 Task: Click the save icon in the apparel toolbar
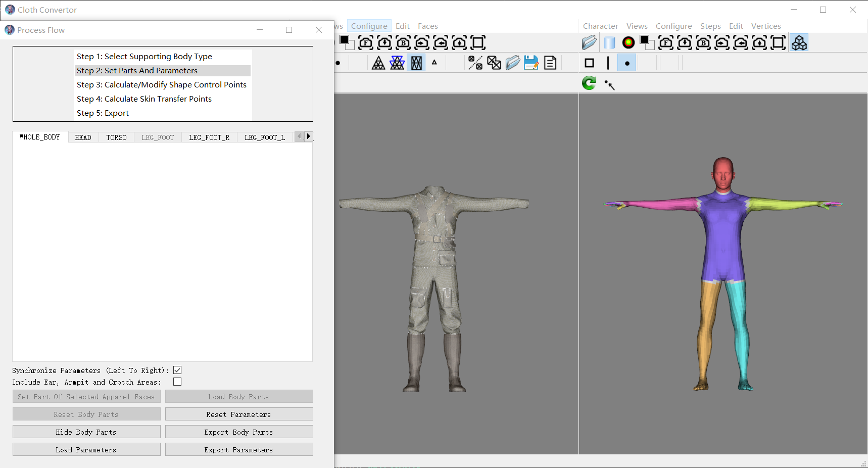[531, 63]
